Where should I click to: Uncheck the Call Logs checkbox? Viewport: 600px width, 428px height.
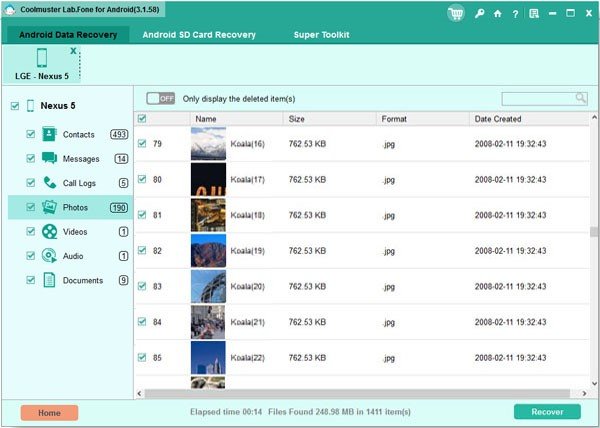tap(31, 183)
